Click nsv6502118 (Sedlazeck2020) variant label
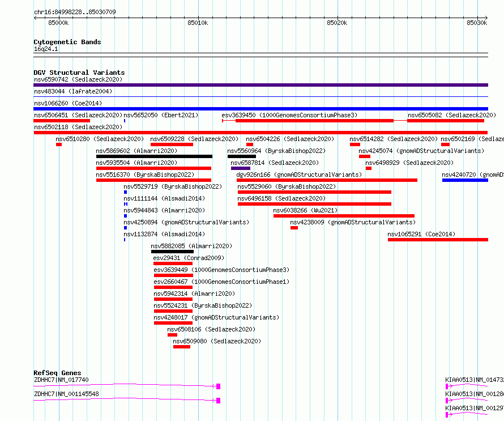 [x=78, y=127]
